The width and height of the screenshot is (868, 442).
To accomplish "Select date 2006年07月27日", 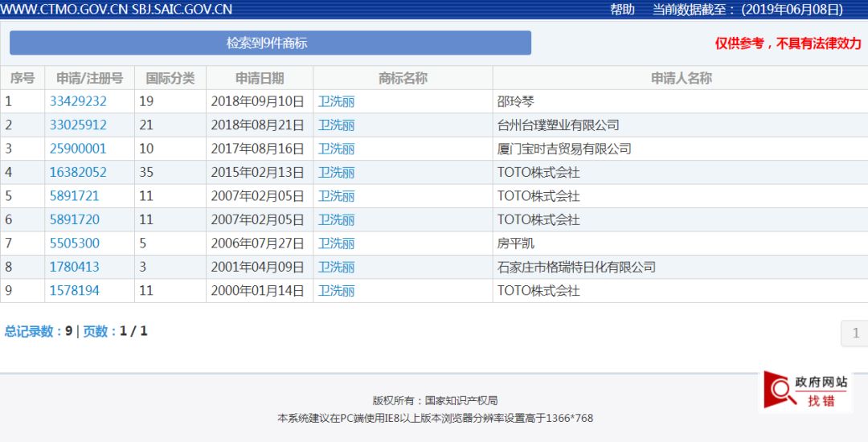I will tap(257, 244).
